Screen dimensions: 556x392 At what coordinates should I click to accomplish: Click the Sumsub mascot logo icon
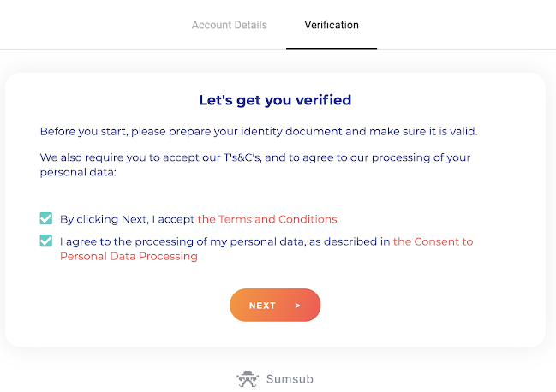click(x=248, y=378)
